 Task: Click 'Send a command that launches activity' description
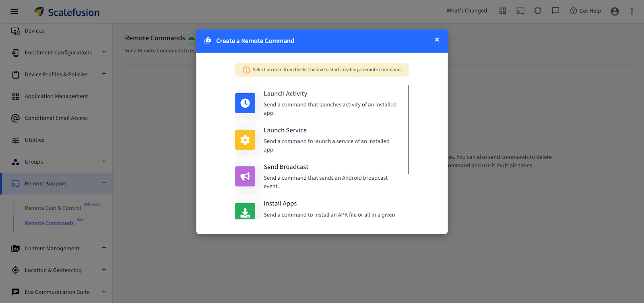point(330,109)
